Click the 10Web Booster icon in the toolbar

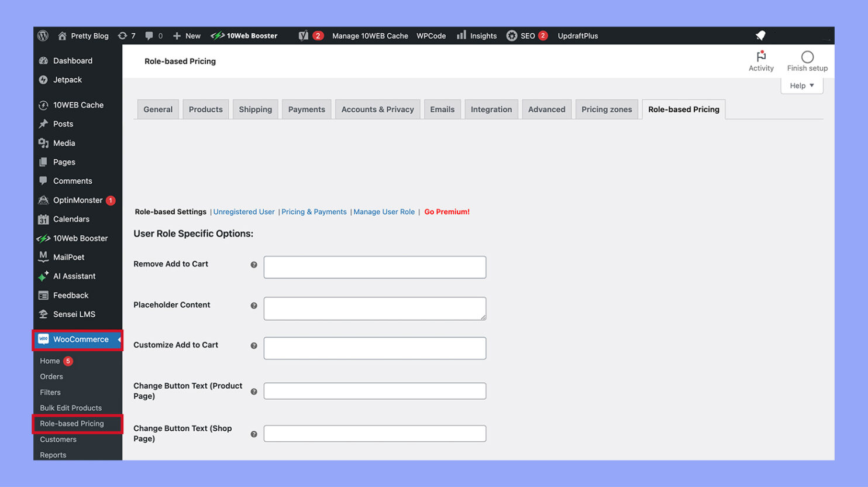point(219,36)
